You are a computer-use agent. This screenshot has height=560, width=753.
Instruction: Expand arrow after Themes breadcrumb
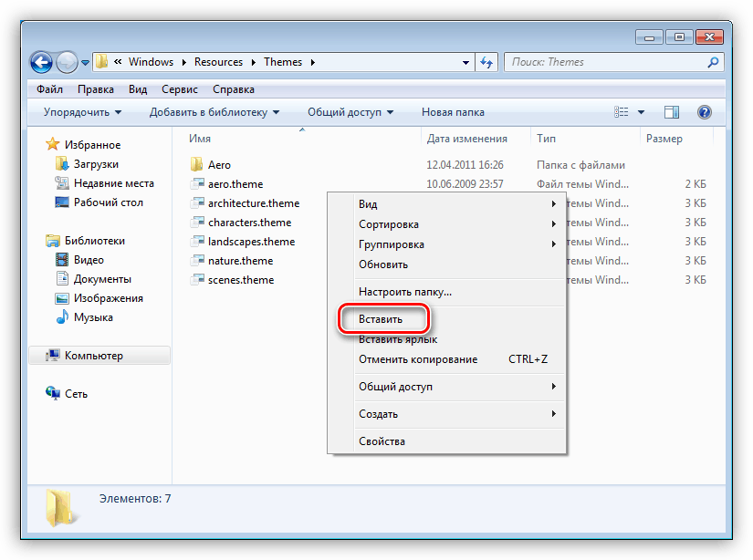click(313, 62)
